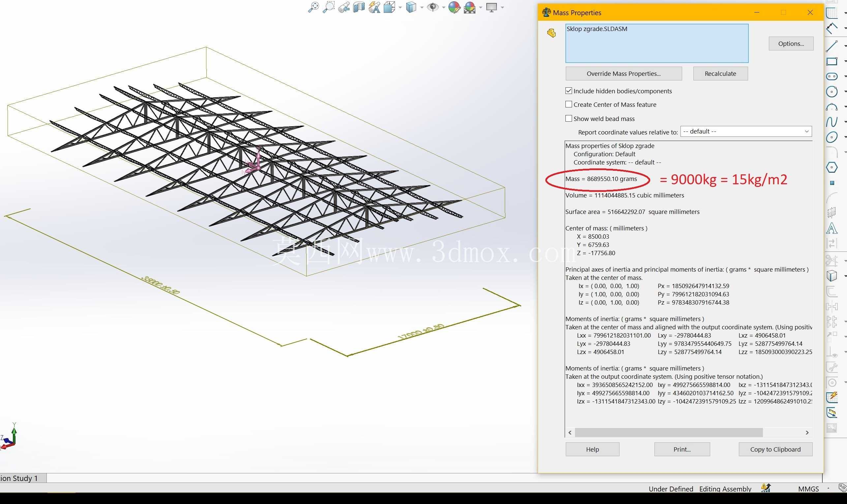Select the Text sketch tool

point(832,228)
